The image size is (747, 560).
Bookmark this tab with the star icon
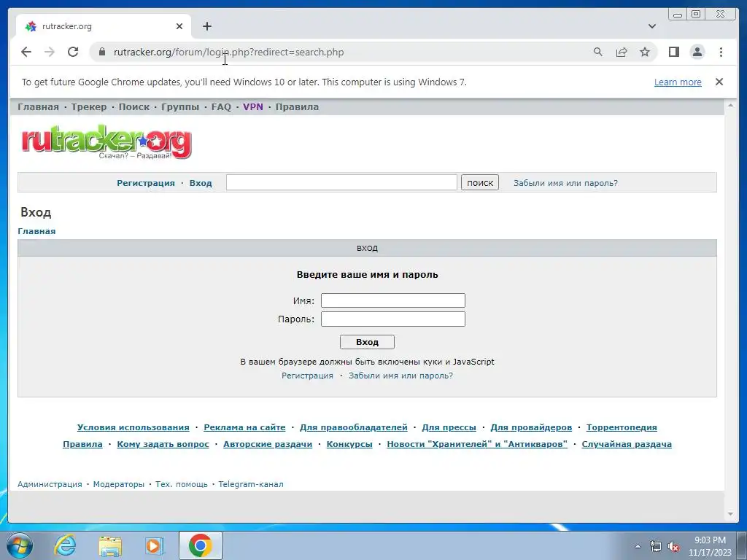645,52
